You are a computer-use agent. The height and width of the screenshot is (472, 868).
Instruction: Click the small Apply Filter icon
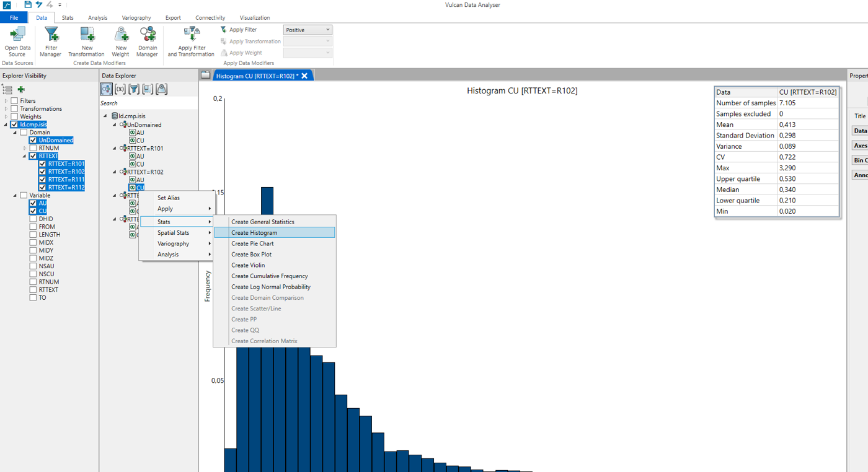coord(224,30)
